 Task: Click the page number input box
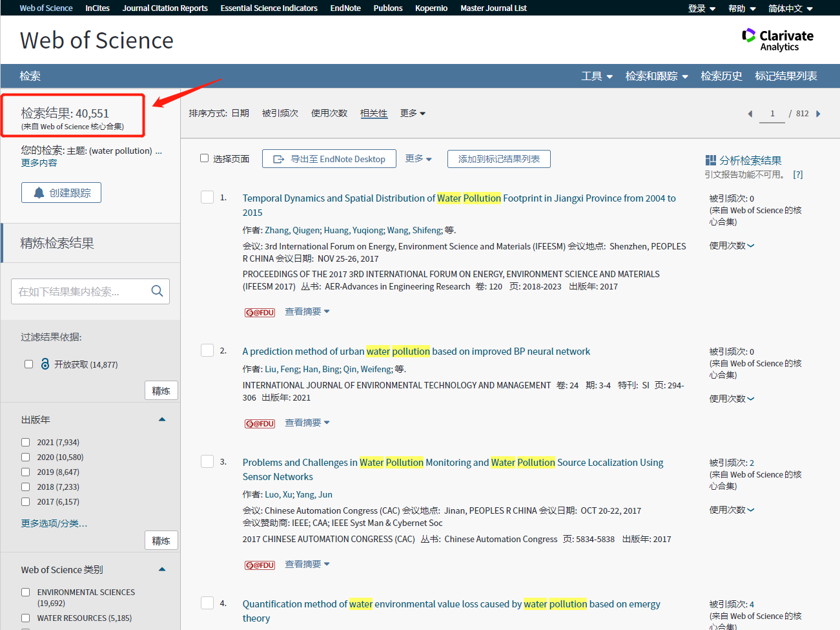pos(772,114)
